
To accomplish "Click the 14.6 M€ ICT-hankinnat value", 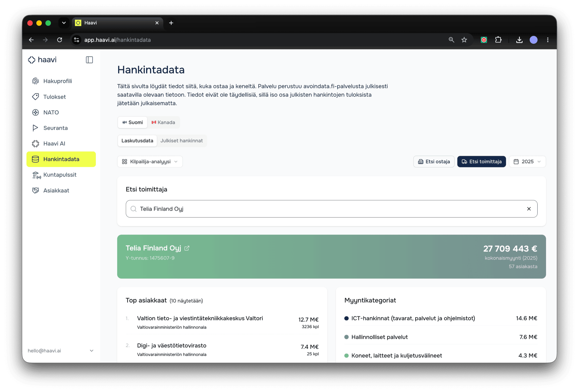I will click(x=526, y=318).
